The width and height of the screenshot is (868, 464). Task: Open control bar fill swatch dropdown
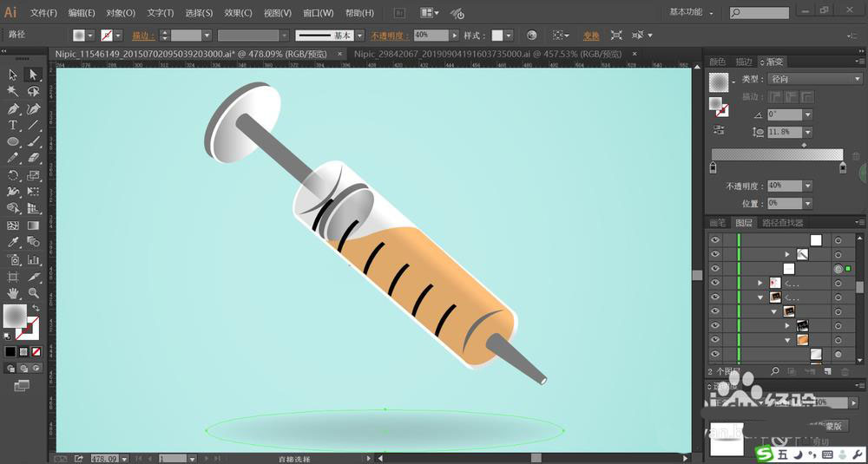[x=91, y=36]
